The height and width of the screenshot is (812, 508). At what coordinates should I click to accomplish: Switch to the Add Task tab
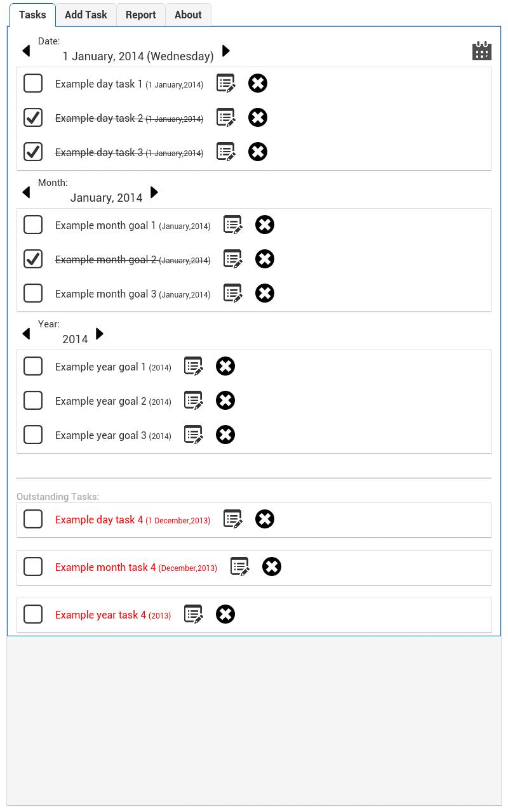86,15
